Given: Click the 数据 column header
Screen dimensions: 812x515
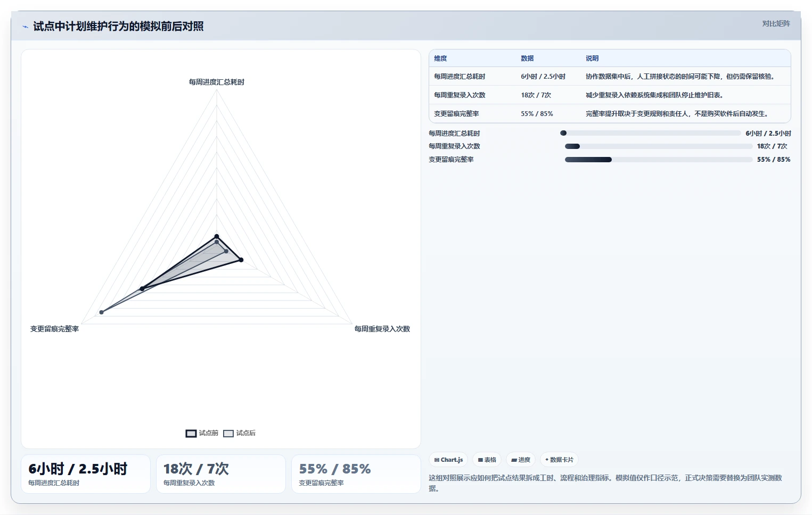Looking at the screenshot, I should click(527, 59).
